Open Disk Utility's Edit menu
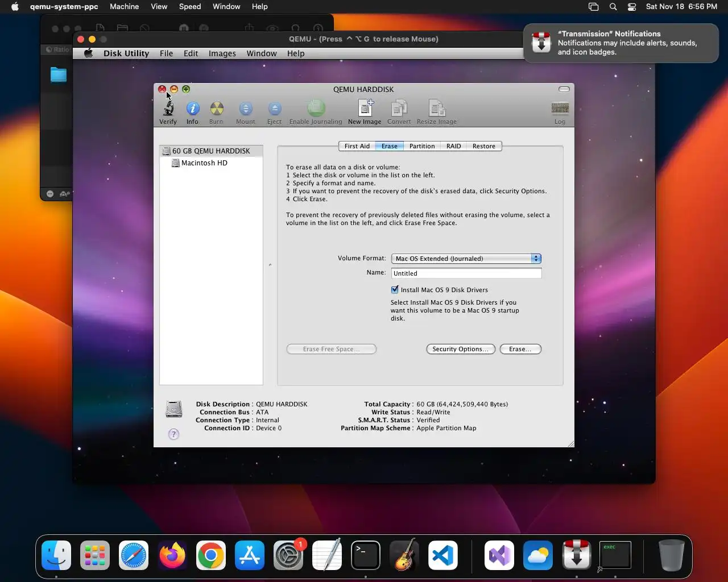 (191, 53)
